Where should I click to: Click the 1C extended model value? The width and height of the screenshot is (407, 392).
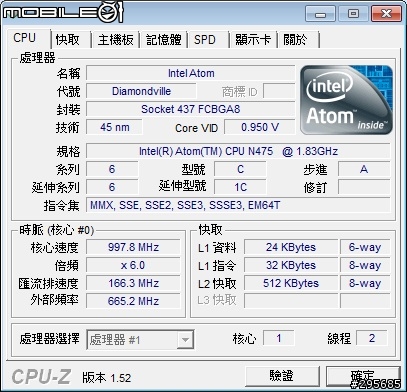point(240,187)
